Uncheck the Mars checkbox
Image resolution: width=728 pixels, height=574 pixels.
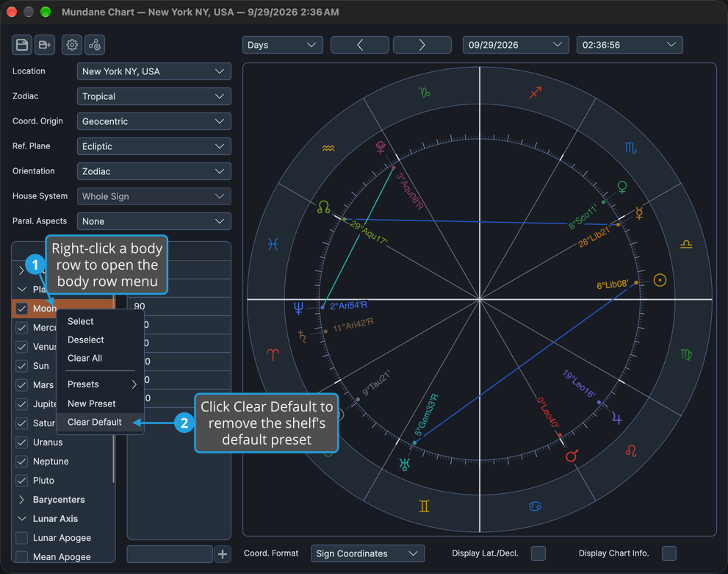point(22,385)
